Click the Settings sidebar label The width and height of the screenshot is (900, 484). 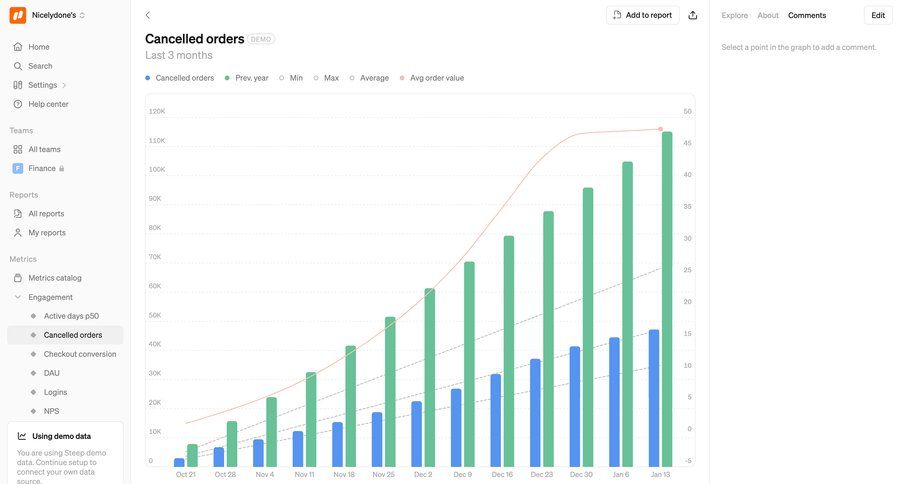[x=42, y=85]
